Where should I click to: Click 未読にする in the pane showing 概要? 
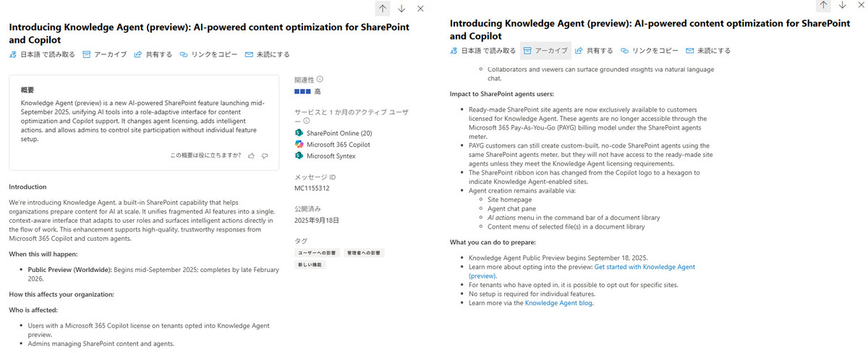(268, 54)
